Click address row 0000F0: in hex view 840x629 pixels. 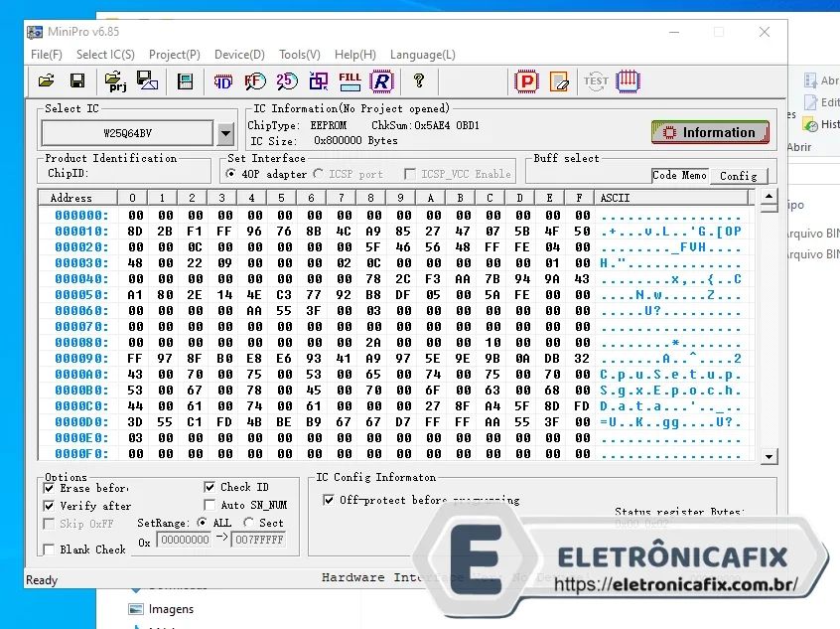(81, 454)
